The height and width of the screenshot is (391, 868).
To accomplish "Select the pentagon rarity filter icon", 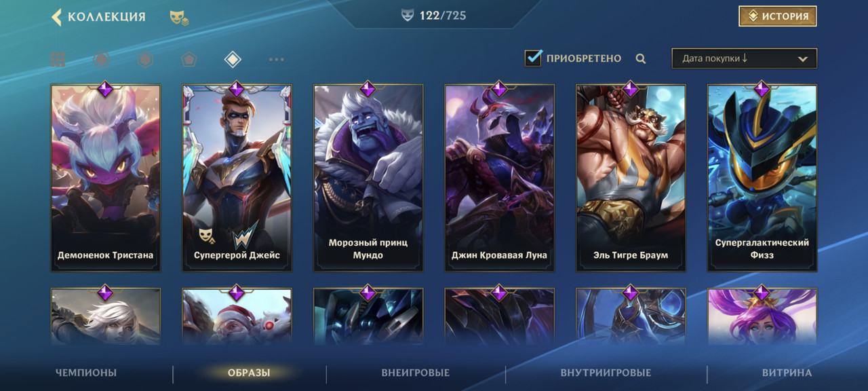I will 189,60.
